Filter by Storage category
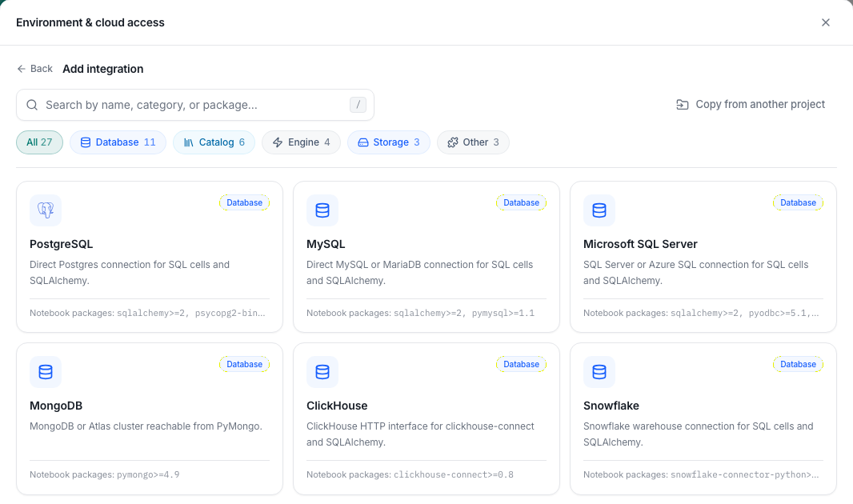The height and width of the screenshot is (504, 853). 389,142
